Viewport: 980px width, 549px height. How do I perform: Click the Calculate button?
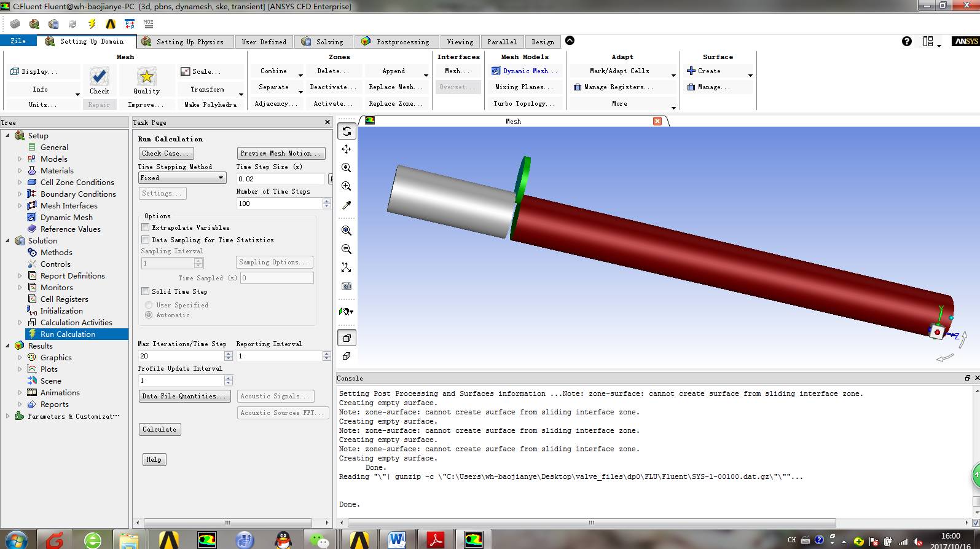(160, 429)
